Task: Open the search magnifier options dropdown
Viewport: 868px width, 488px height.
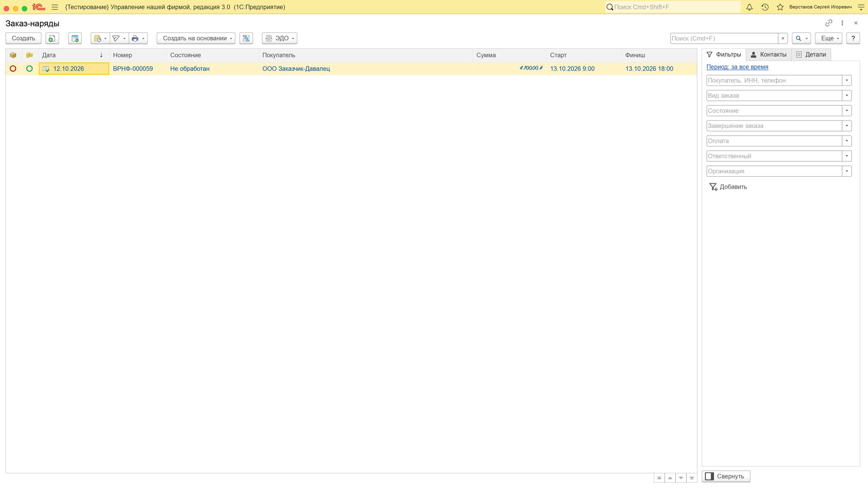Action: [801, 38]
